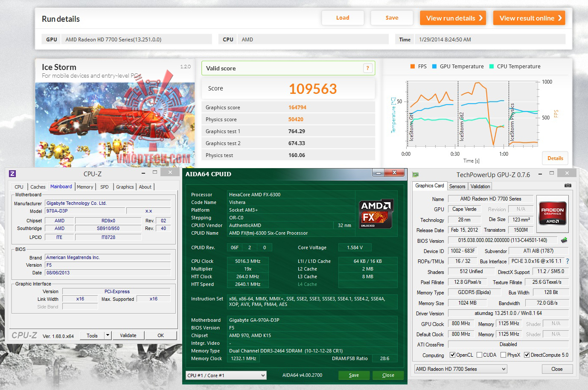Click the View run details button
This screenshot has height=390, width=588.
click(x=453, y=18)
